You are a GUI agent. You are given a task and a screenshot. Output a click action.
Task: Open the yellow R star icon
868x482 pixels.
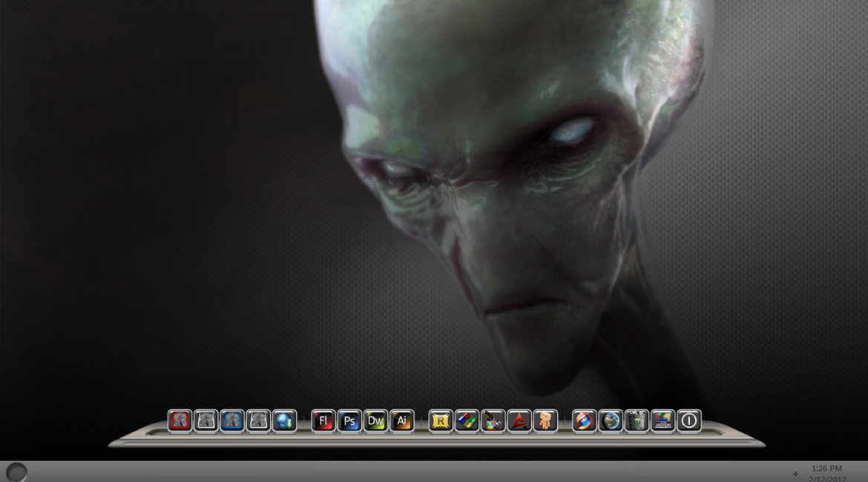(x=441, y=421)
